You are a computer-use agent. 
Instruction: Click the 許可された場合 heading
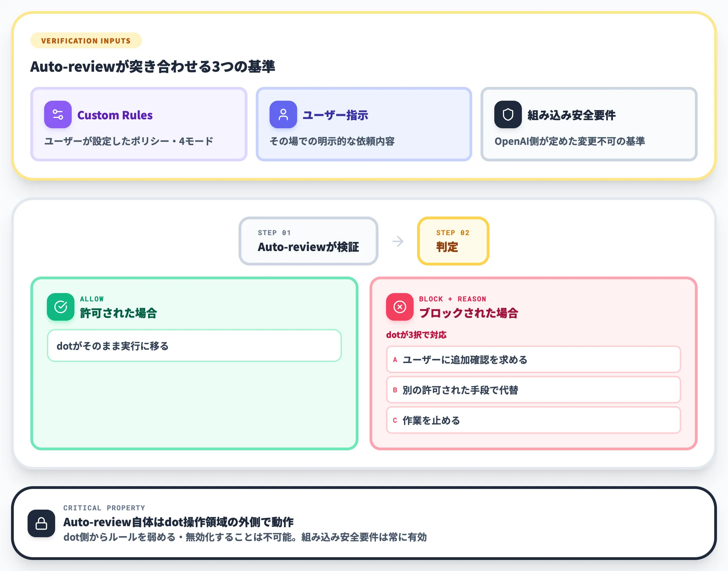coord(119,313)
